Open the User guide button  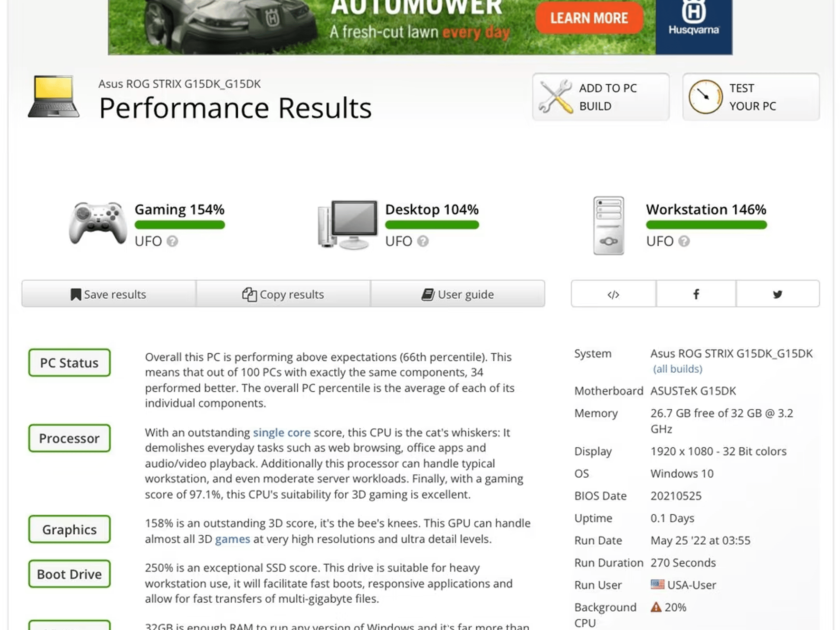[458, 294]
